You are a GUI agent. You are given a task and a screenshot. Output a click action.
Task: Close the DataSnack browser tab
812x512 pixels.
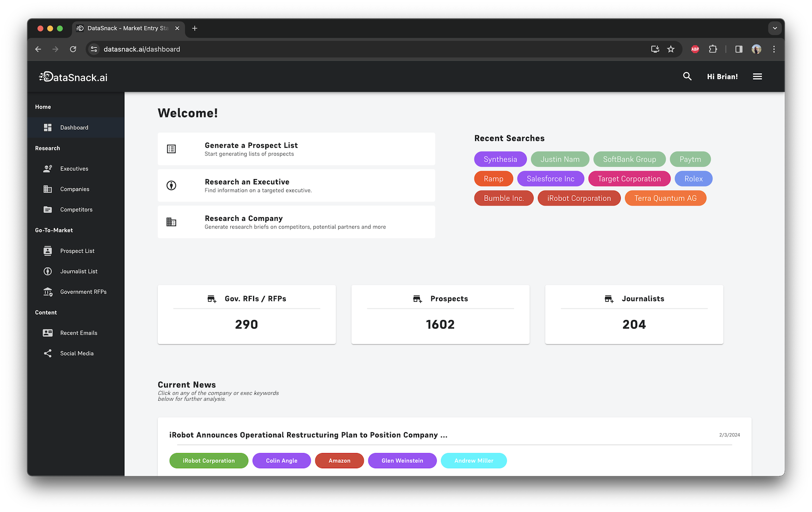coord(177,28)
